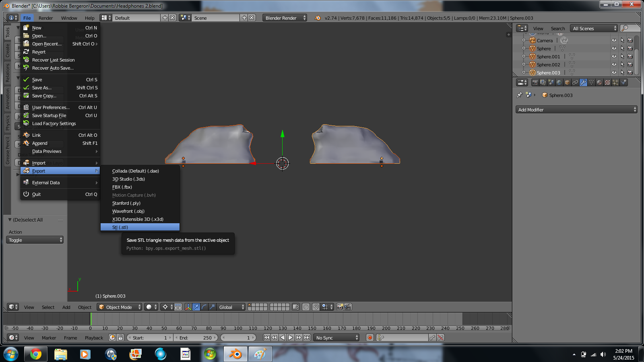Screen dimensions: 644x362
Task: Click OpenGL render animation clapper icon
Action: click(x=348, y=307)
